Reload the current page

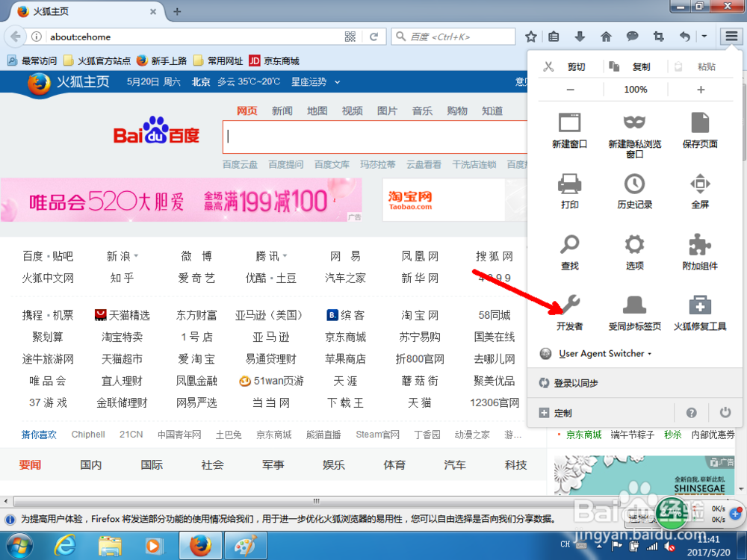(374, 37)
